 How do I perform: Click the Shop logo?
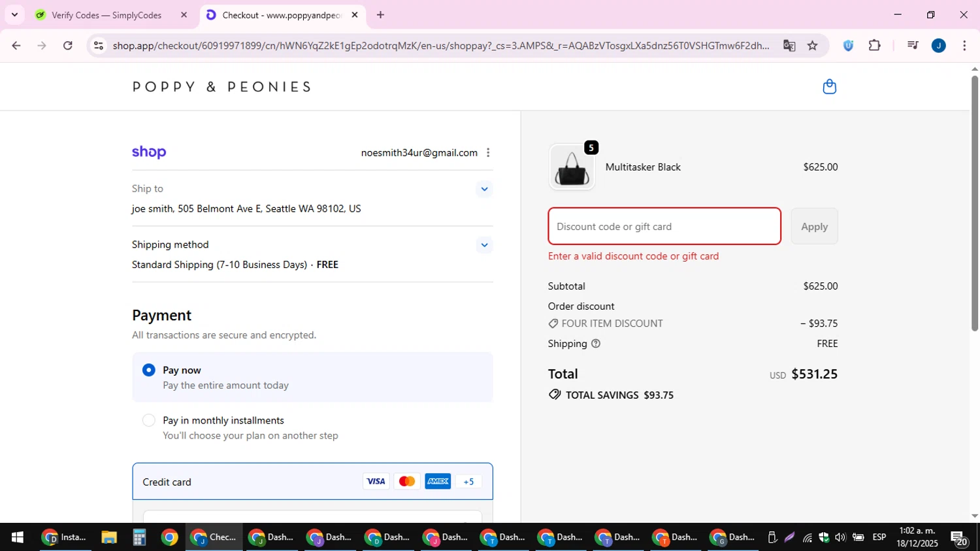pos(149,152)
